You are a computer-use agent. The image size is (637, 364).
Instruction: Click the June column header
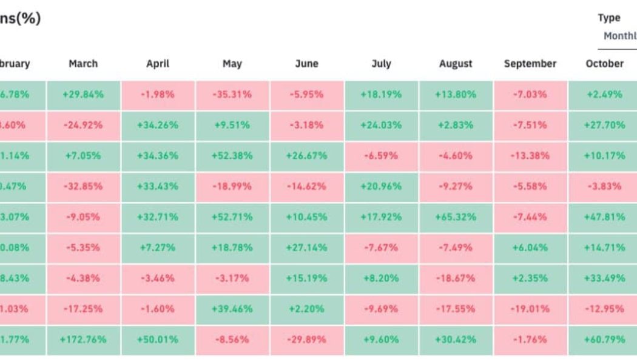307,63
